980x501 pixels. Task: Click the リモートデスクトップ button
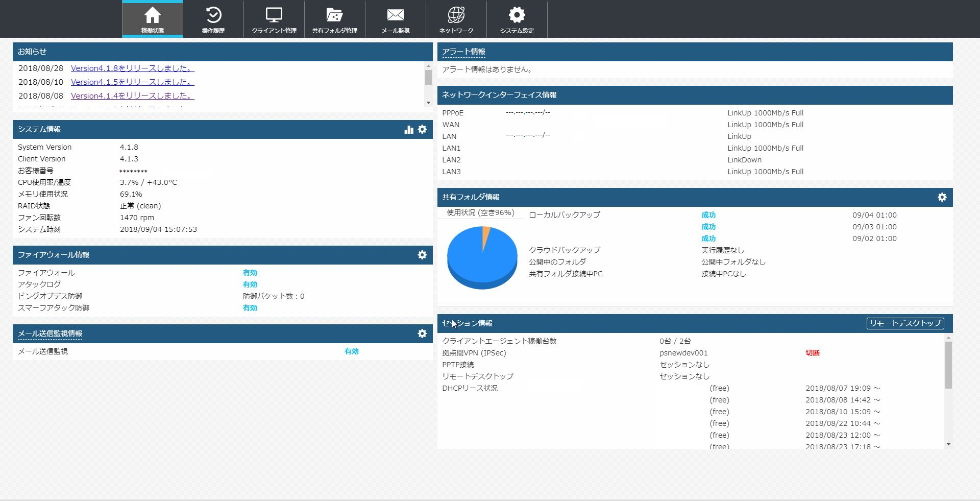point(905,323)
